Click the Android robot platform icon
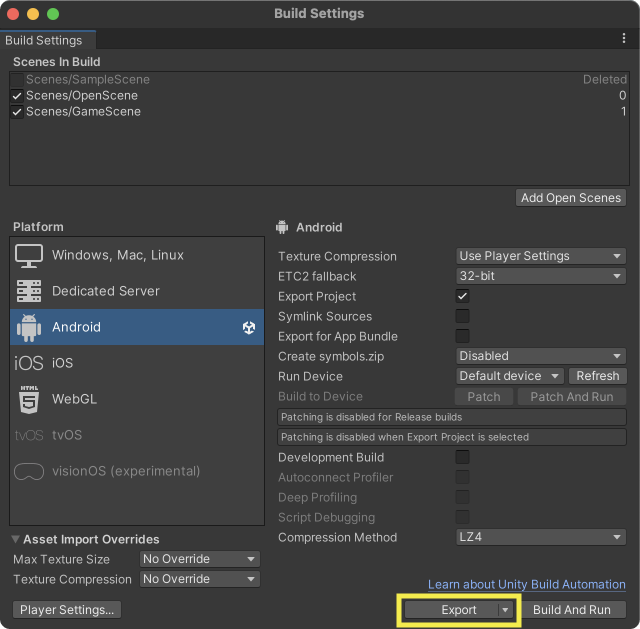 tap(29, 327)
